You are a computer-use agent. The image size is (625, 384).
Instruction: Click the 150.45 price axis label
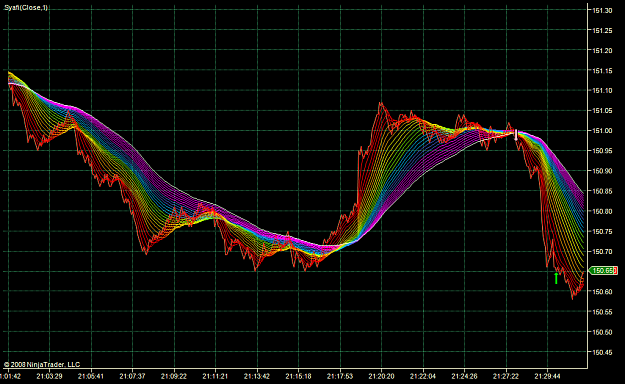(x=602, y=352)
